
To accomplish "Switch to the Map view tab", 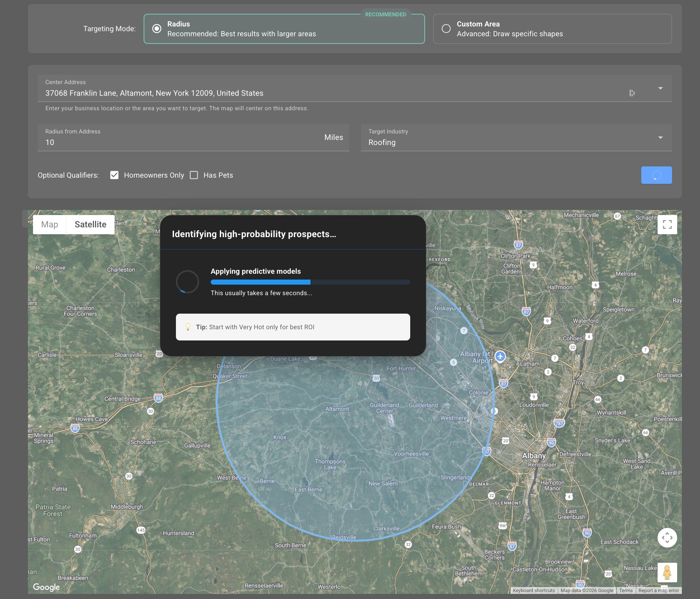I will (50, 224).
